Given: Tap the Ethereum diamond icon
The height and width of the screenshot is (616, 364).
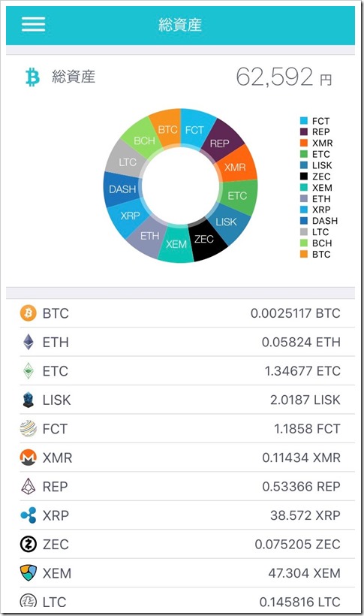Looking at the screenshot, I should click(x=29, y=342).
